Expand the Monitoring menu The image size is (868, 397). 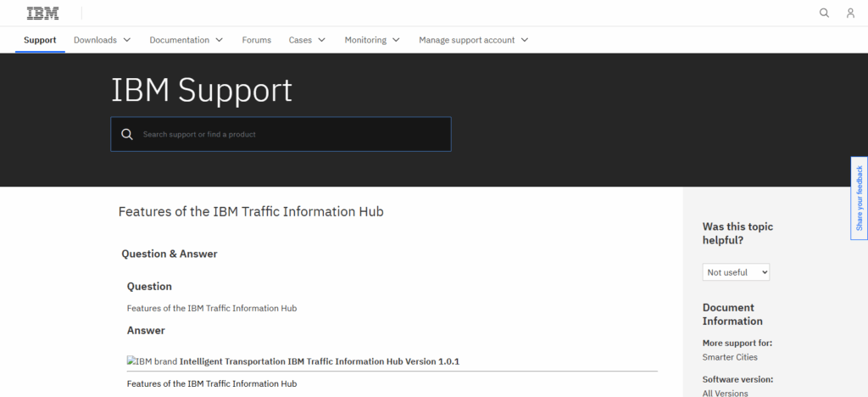373,40
